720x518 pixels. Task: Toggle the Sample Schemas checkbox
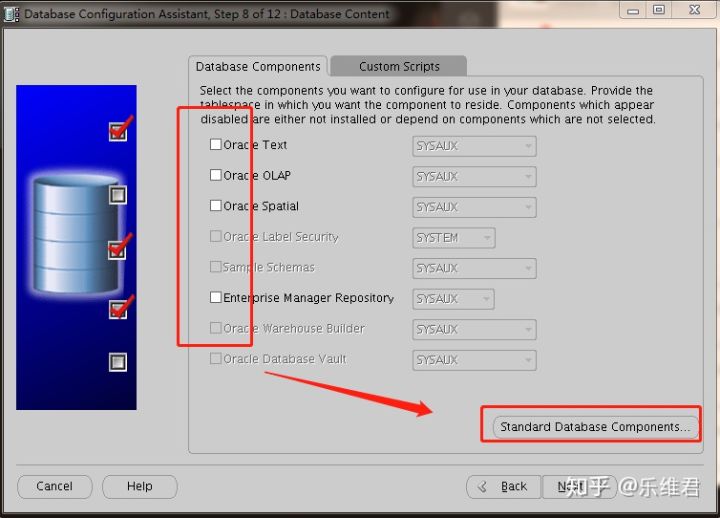click(x=215, y=267)
